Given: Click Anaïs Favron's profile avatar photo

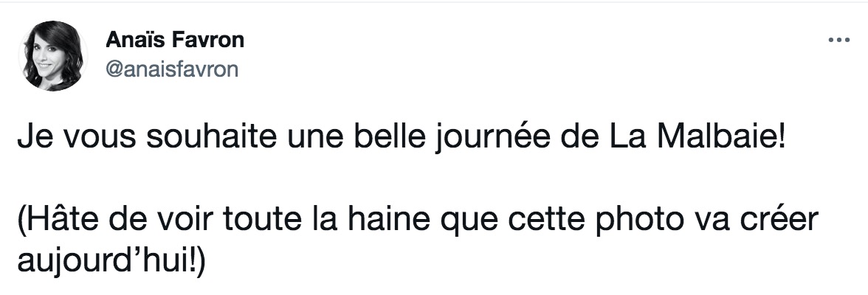Looking at the screenshot, I should click(x=53, y=55).
